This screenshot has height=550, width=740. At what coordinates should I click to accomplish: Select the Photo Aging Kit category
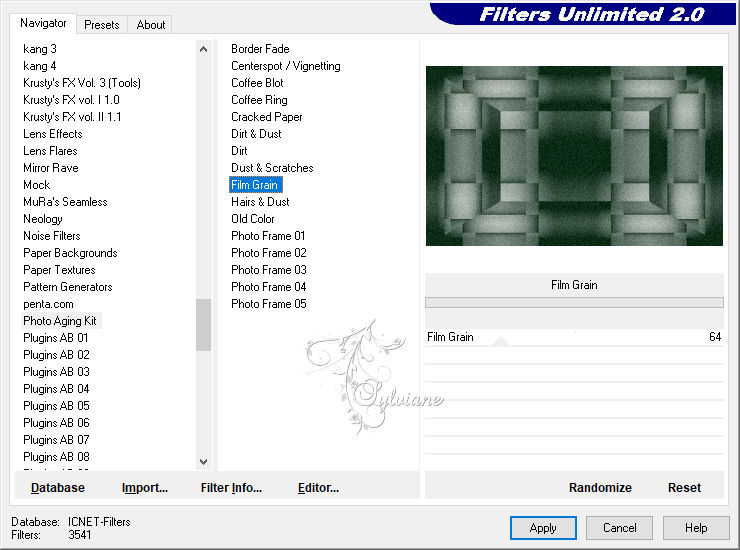pos(60,321)
